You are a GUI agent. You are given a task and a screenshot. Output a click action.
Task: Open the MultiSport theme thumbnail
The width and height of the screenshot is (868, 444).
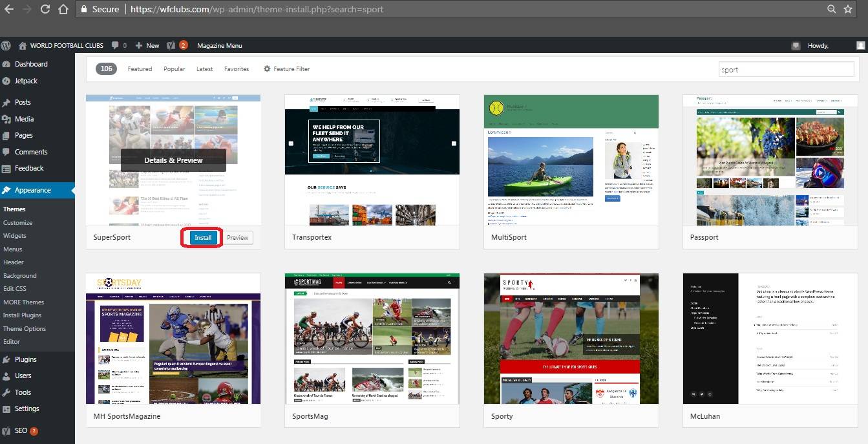(x=571, y=160)
